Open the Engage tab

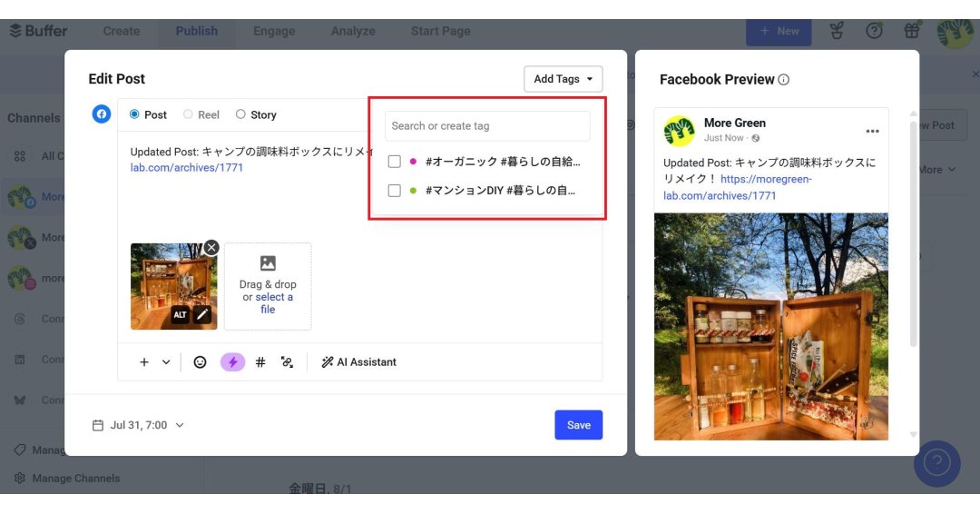click(x=274, y=31)
